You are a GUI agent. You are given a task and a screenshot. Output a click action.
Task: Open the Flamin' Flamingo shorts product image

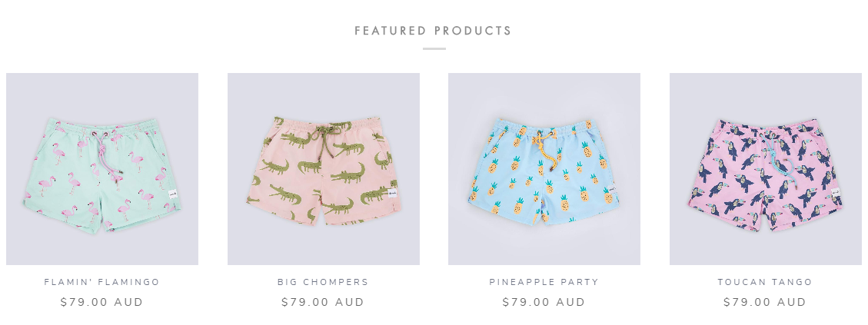pos(101,169)
